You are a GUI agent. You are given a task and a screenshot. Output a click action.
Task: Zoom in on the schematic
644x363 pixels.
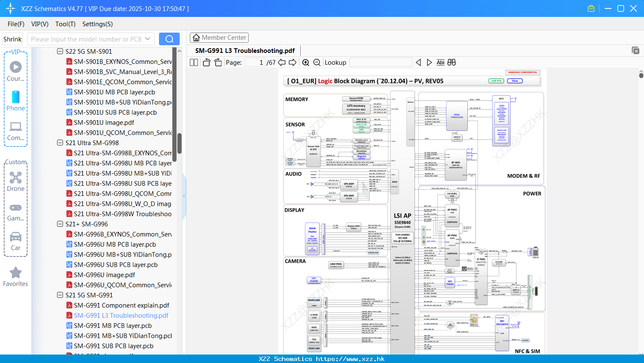(x=306, y=63)
